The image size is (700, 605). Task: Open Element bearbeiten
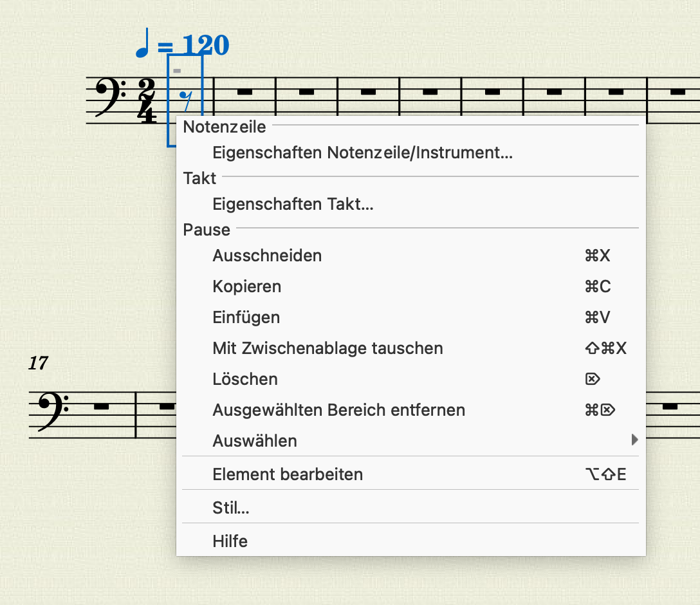(288, 474)
